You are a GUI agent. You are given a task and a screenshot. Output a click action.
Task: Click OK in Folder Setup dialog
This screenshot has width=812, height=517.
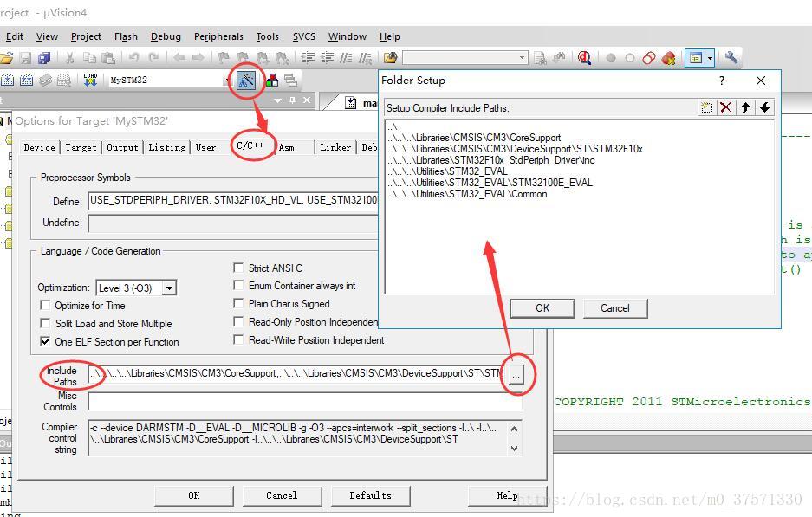pos(542,308)
